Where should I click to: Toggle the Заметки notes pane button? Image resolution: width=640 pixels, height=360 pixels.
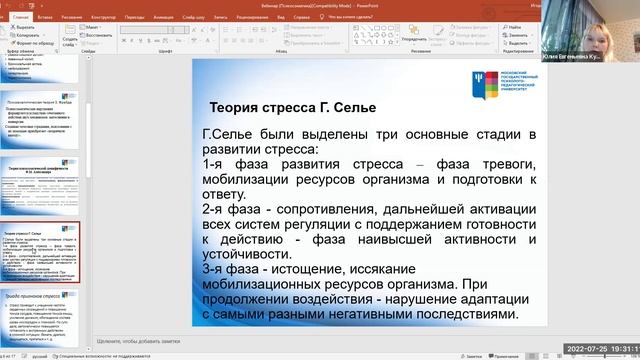[471, 356]
